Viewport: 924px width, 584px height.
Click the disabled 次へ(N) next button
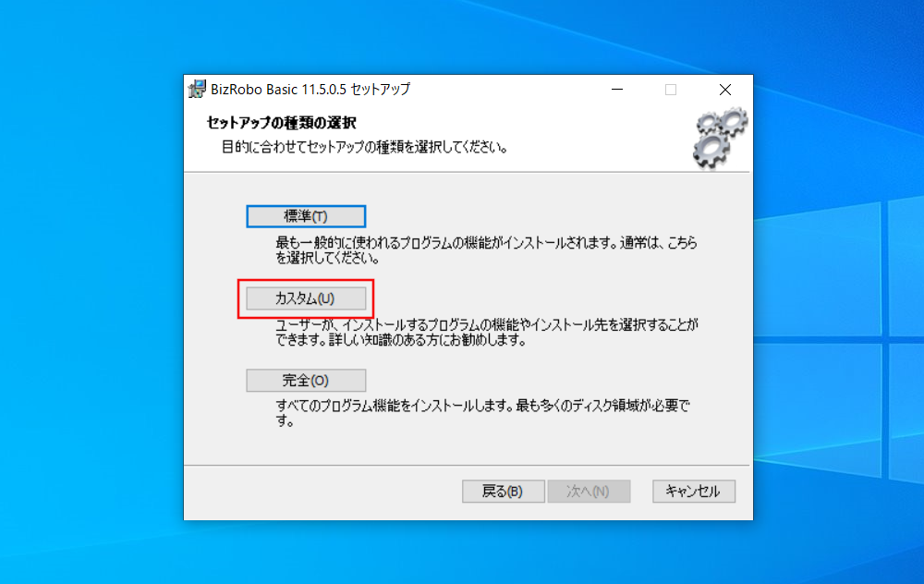point(589,492)
